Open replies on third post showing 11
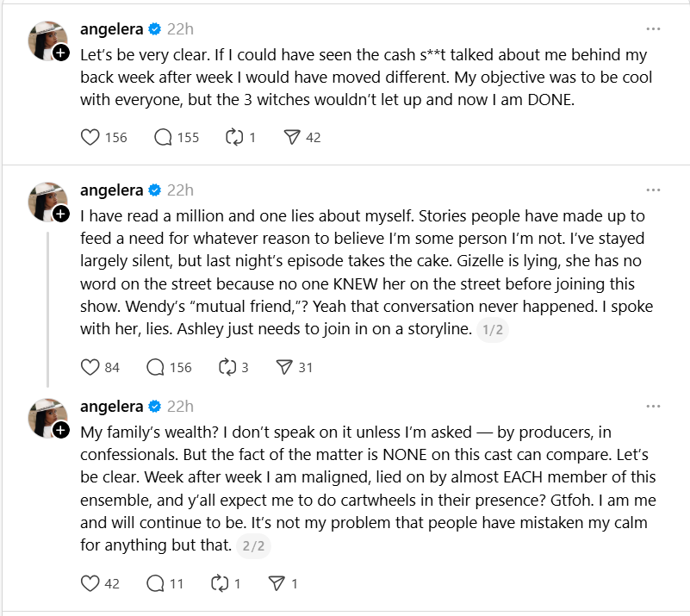Image resolution: width=690 pixels, height=616 pixels. point(156,583)
